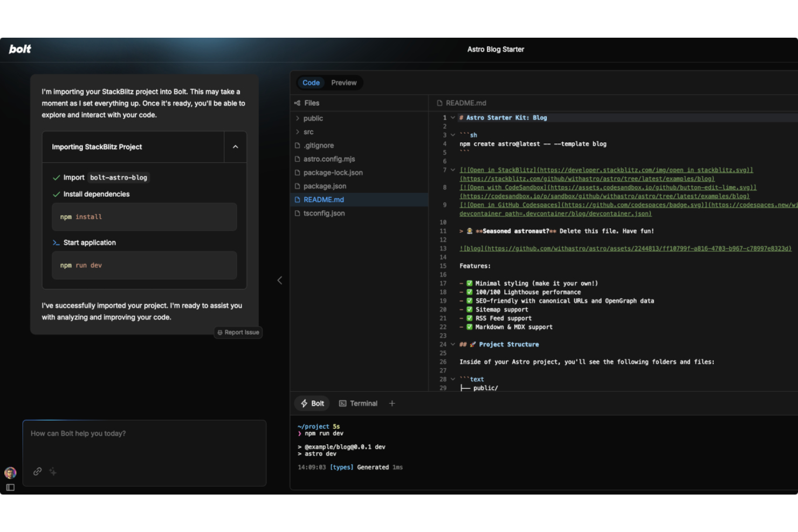Fold the Project Structure section at line 24

(x=453, y=344)
